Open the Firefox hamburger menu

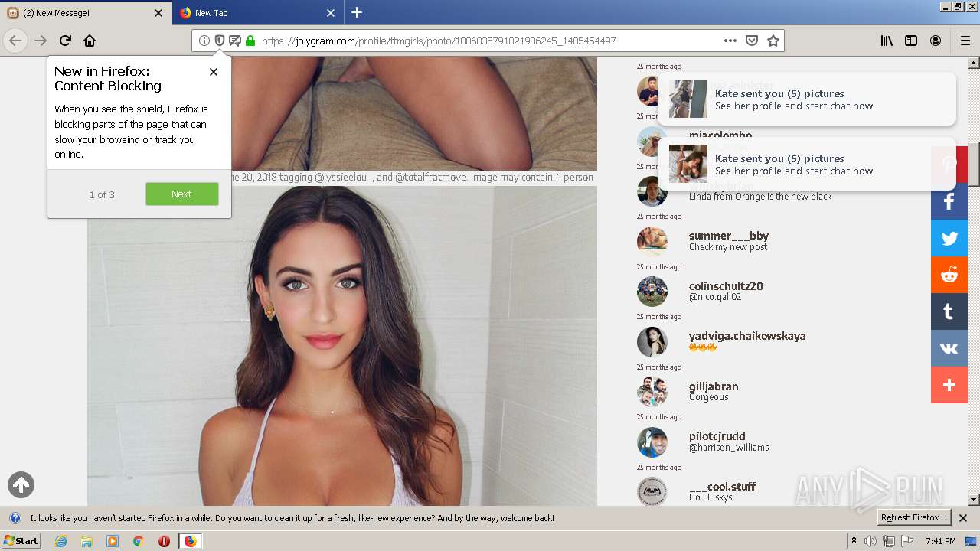(965, 41)
